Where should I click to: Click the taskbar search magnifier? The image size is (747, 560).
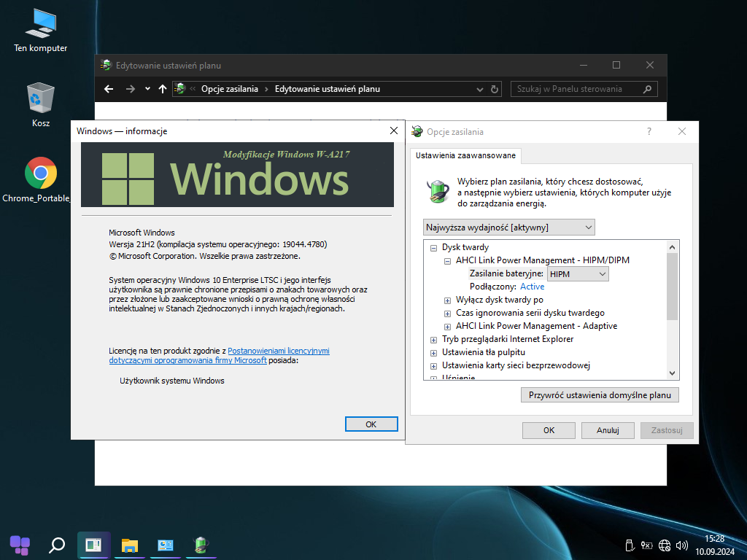[x=57, y=545]
